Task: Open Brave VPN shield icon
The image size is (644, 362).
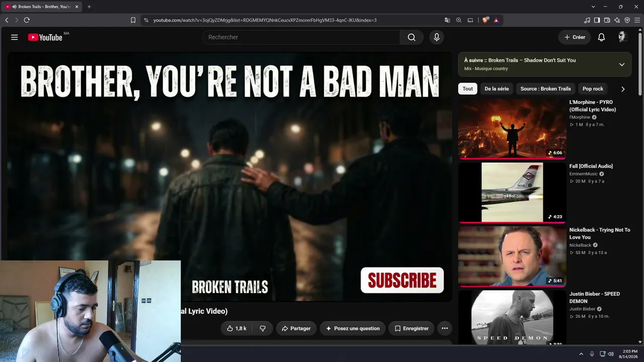Action: (x=627, y=20)
